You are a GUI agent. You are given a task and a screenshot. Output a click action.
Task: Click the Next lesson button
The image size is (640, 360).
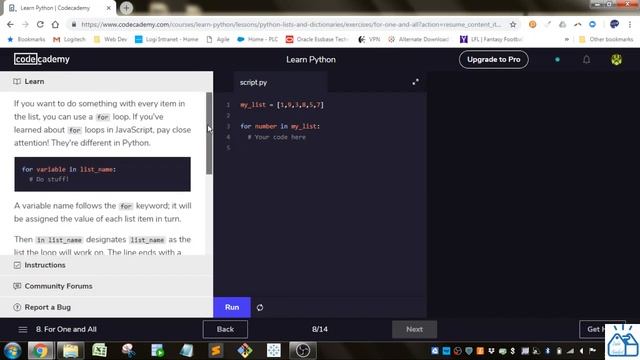pyautogui.click(x=414, y=329)
